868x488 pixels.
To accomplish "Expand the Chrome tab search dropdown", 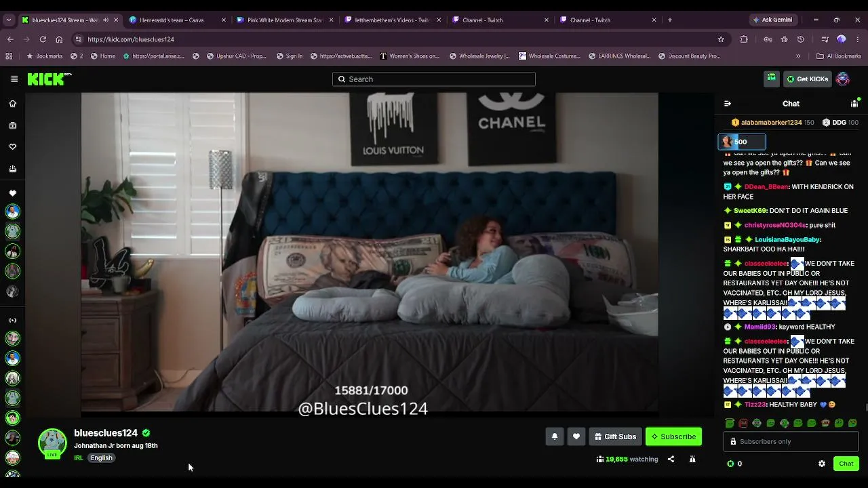I will tap(9, 20).
